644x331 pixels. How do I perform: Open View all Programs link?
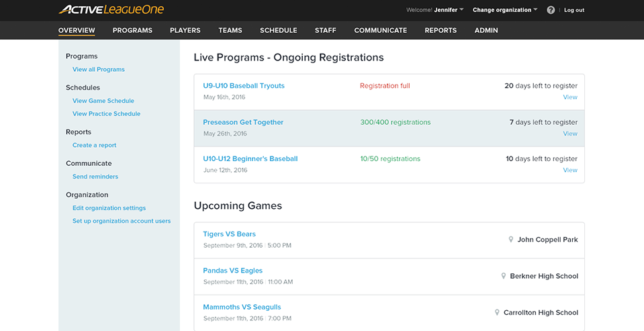99,69
